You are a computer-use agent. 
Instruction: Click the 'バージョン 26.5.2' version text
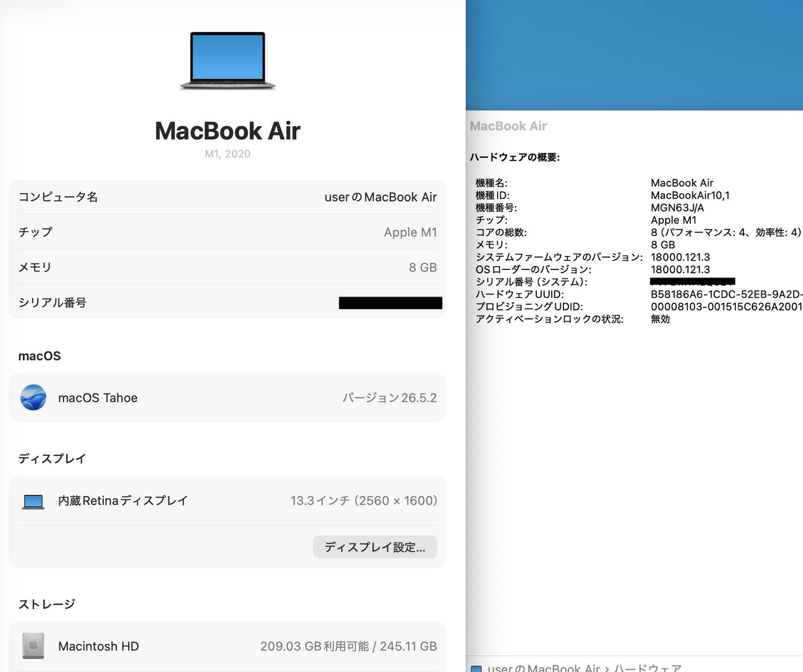(x=390, y=398)
